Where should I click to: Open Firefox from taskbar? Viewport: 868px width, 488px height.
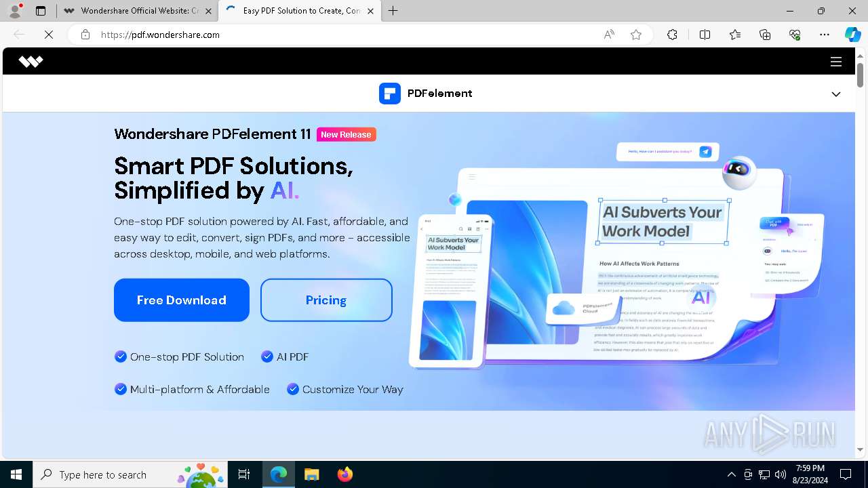tap(344, 474)
